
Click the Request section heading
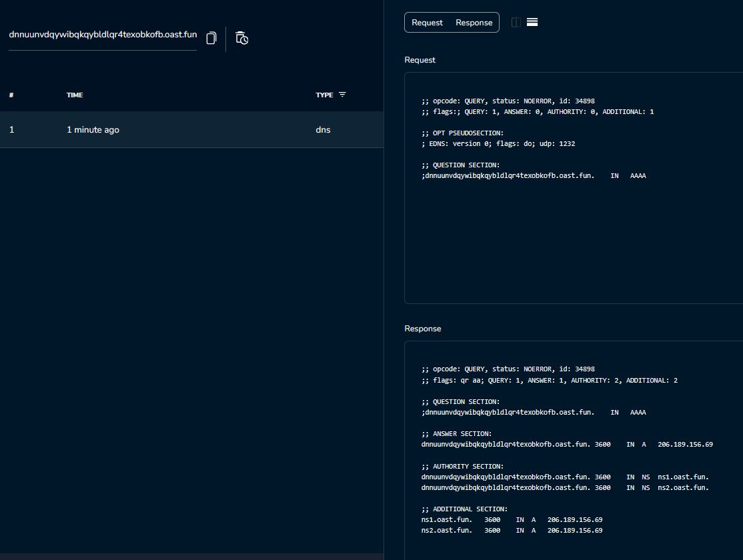420,60
